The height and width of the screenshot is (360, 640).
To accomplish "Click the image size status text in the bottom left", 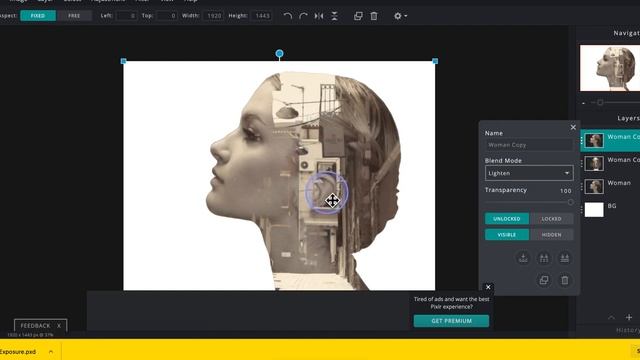I will [30, 335].
